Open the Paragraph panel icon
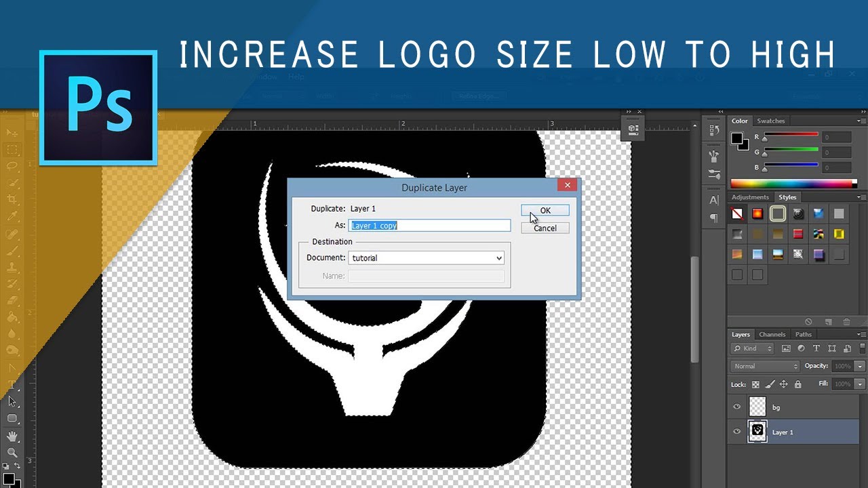The width and height of the screenshot is (868, 488). pyautogui.click(x=714, y=218)
